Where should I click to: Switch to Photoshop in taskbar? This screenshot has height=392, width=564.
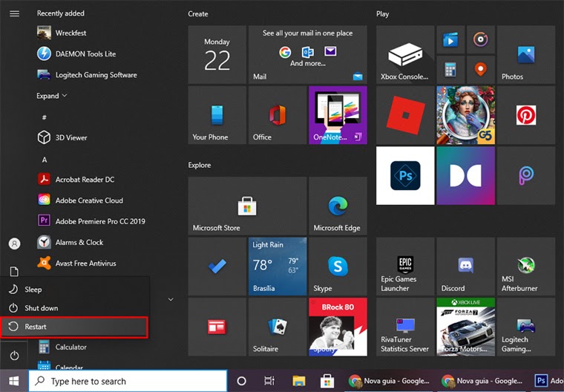[548, 381]
